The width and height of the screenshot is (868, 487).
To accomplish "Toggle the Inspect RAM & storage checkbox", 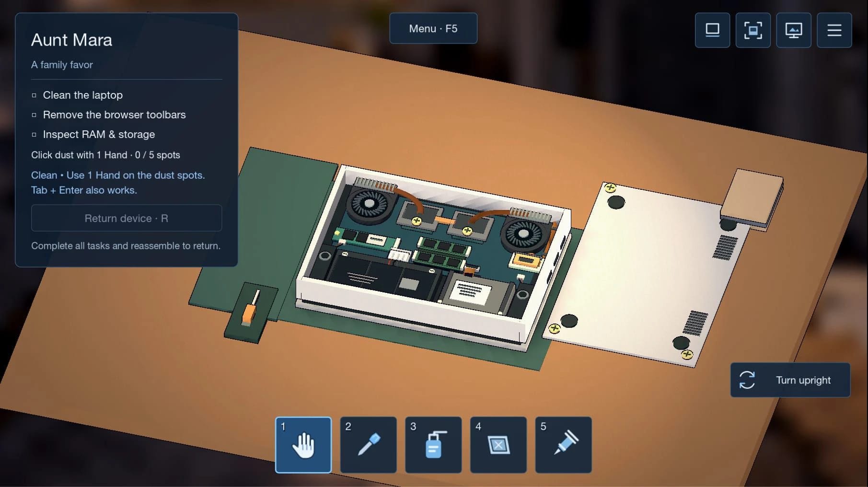I will coord(34,135).
